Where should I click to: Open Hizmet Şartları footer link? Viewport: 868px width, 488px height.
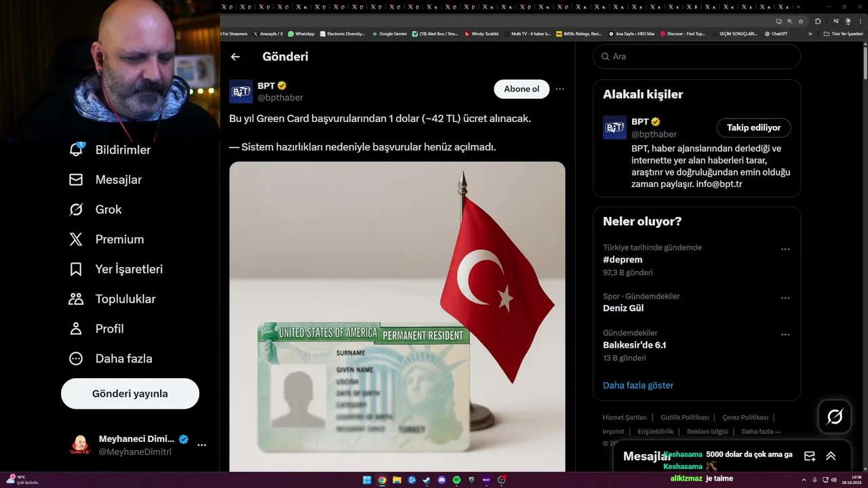pyautogui.click(x=625, y=418)
